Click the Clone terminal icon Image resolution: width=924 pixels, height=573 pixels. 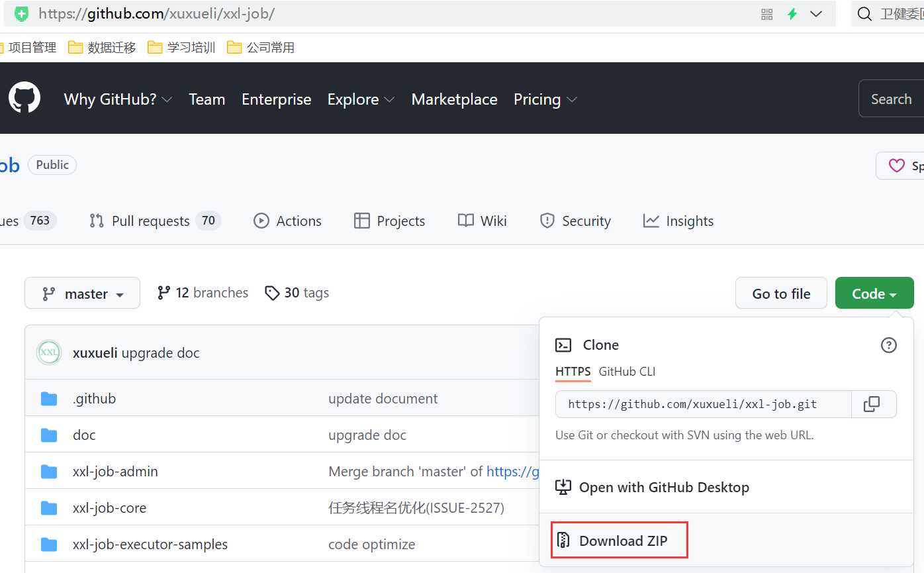(x=563, y=344)
